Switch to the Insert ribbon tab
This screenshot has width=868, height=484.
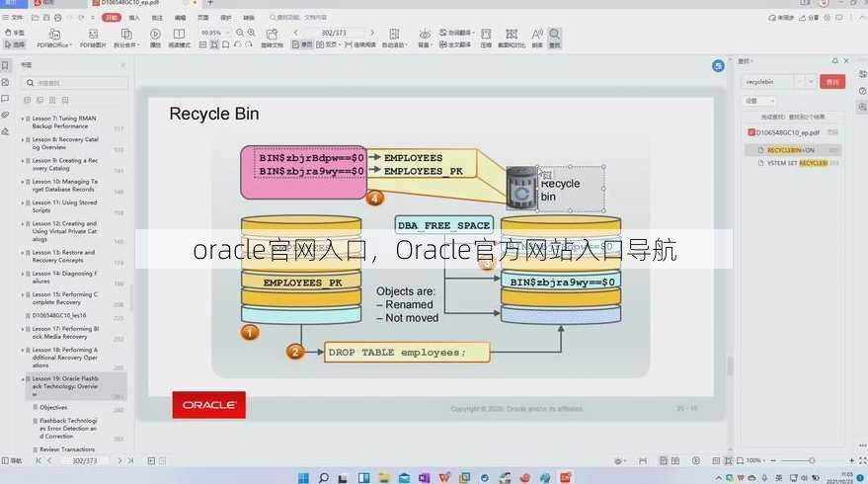point(134,18)
